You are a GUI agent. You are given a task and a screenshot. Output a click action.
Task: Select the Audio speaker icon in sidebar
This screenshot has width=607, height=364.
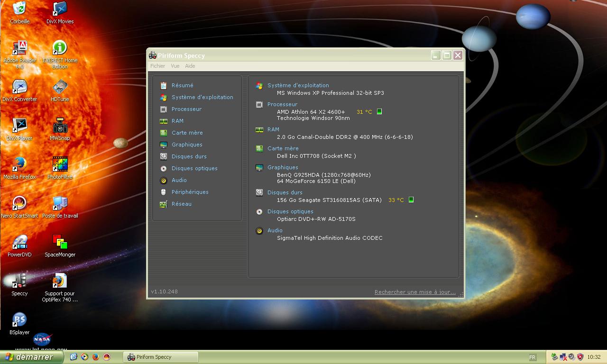pos(164,181)
